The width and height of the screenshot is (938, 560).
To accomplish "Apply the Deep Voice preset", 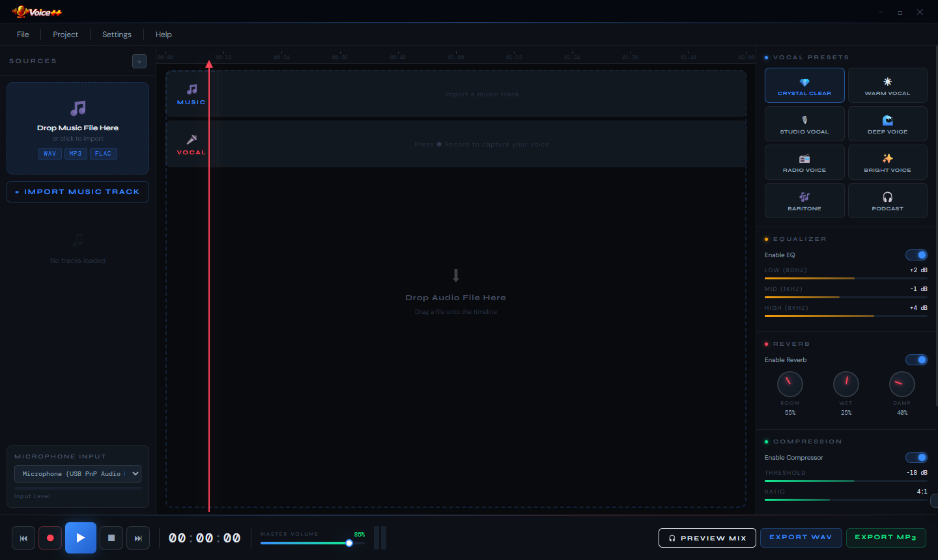I will point(887,124).
